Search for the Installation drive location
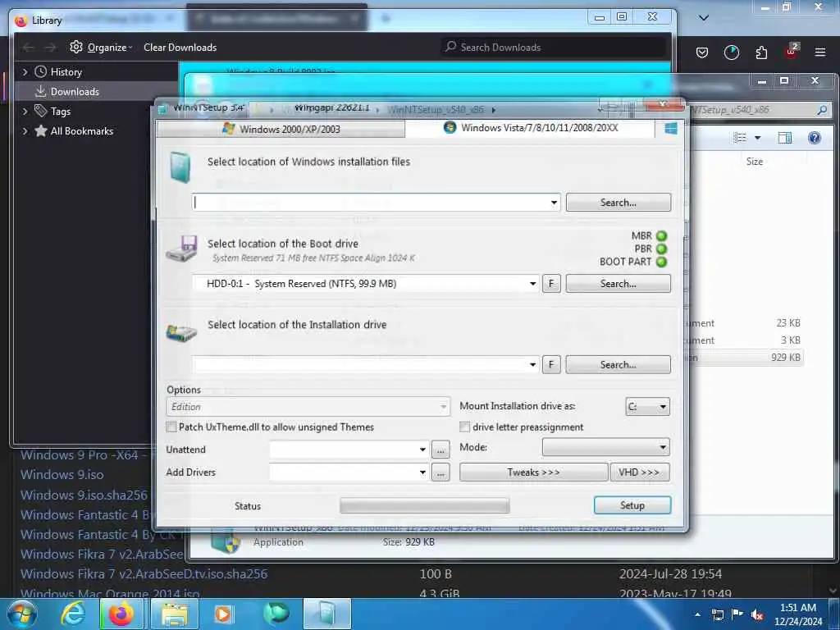The image size is (840, 630). 618,364
